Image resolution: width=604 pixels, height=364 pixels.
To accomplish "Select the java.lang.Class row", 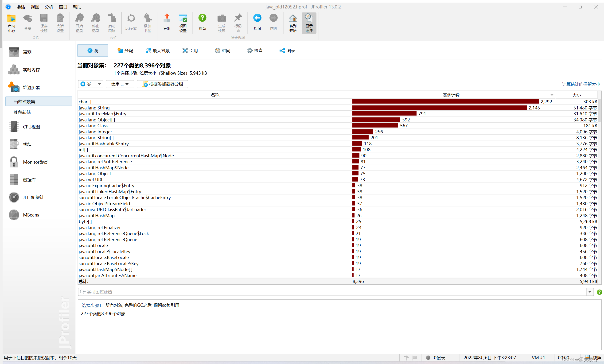I will [338, 126].
